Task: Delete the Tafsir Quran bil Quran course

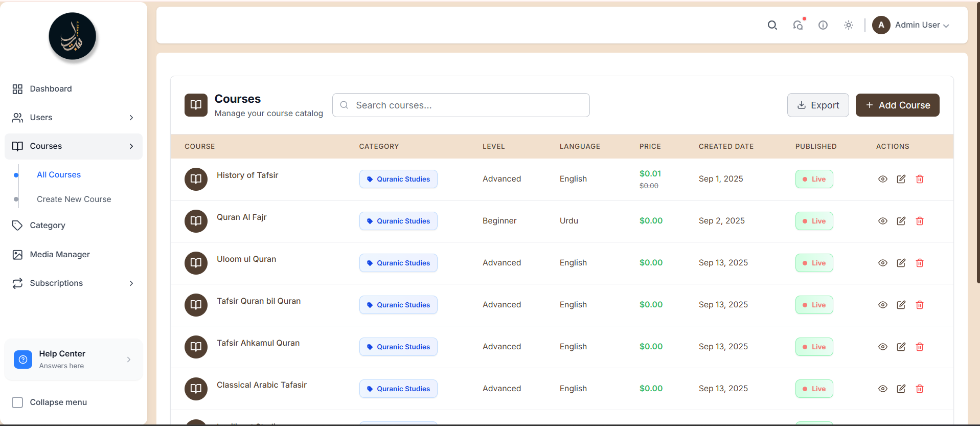Action: pyautogui.click(x=920, y=305)
